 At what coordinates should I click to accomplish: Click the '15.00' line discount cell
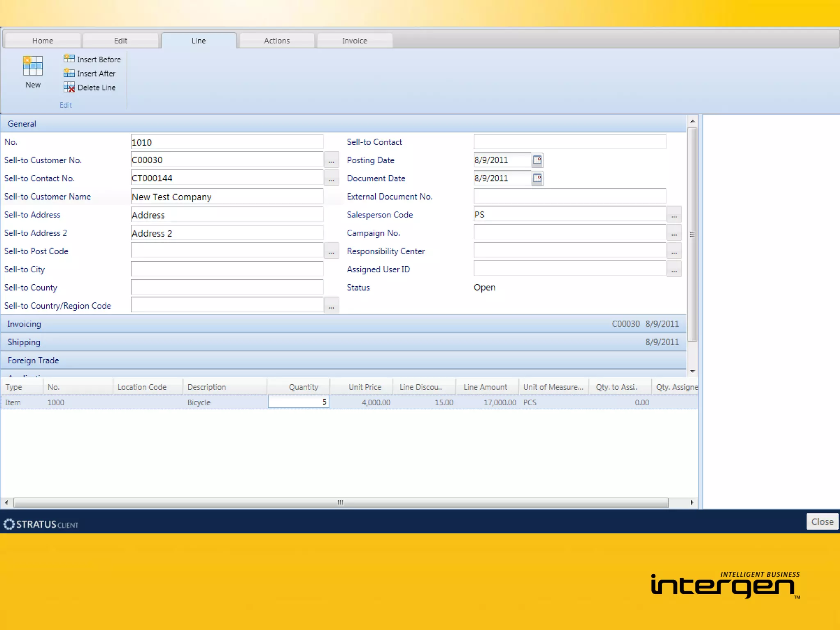[425, 402]
